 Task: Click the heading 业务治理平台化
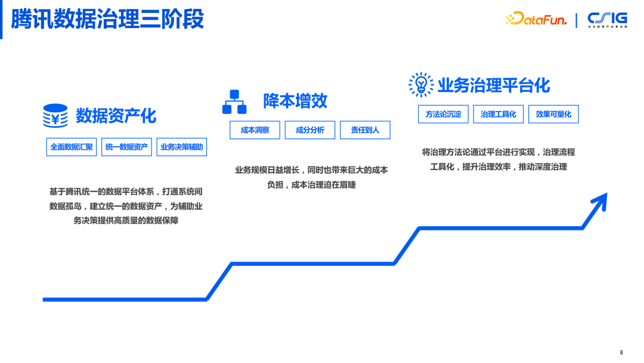[494, 85]
